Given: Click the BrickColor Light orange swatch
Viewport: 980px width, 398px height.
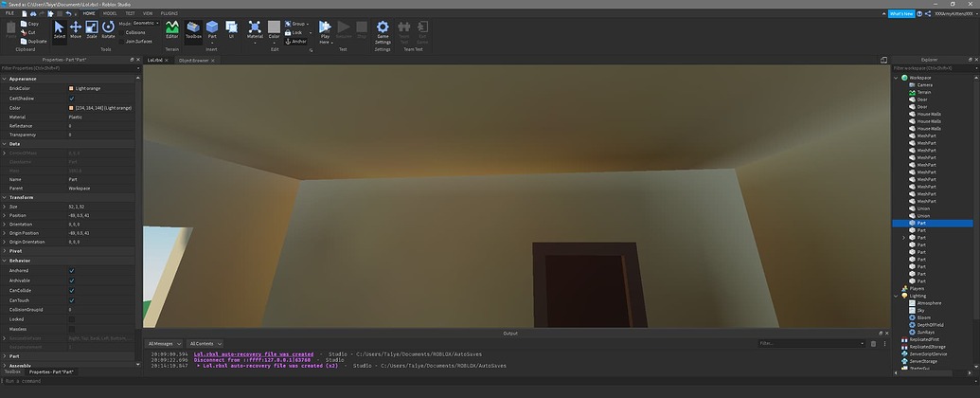Looking at the screenshot, I should point(71,89).
